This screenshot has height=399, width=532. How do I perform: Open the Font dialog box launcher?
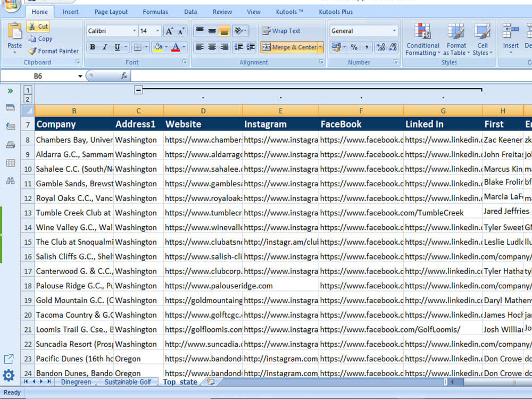click(184, 62)
